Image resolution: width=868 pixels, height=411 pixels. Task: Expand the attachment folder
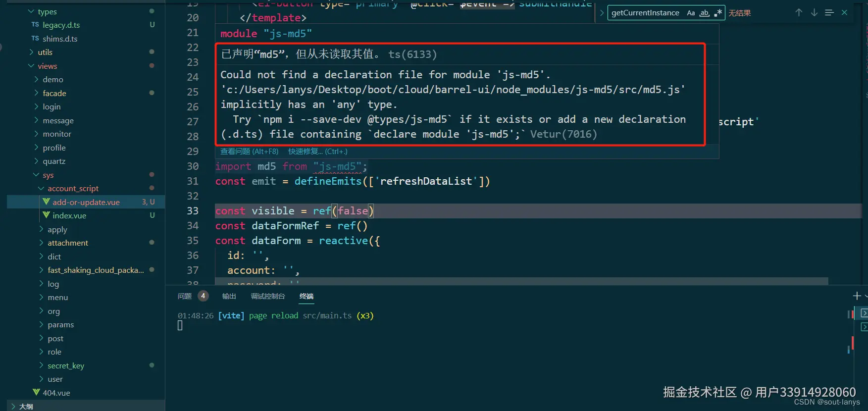tap(68, 243)
